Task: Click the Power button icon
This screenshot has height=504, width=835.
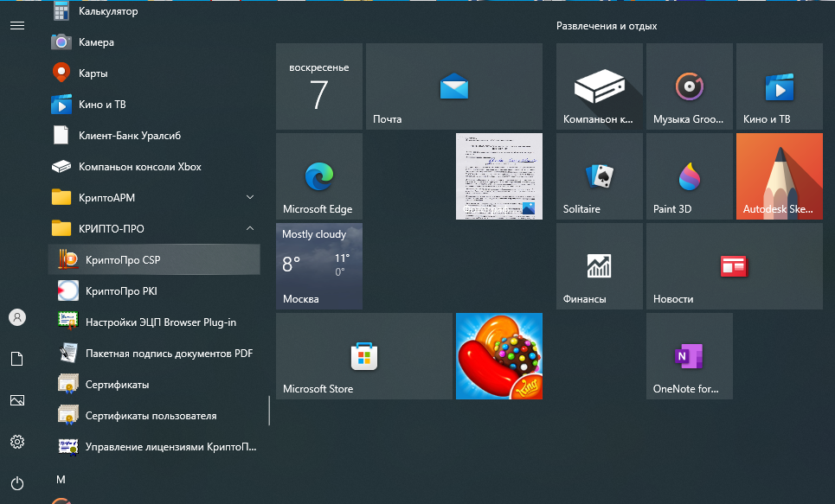Action: pos(17,483)
